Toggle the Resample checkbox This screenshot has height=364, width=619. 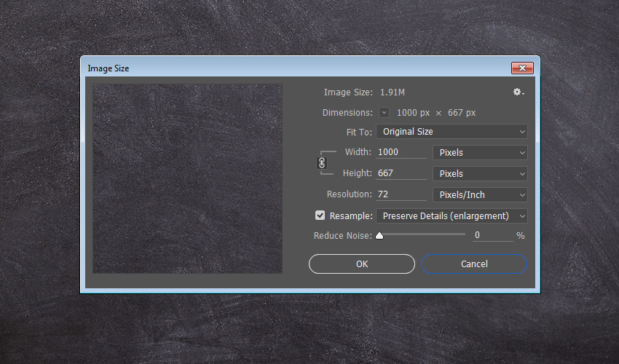click(x=320, y=215)
